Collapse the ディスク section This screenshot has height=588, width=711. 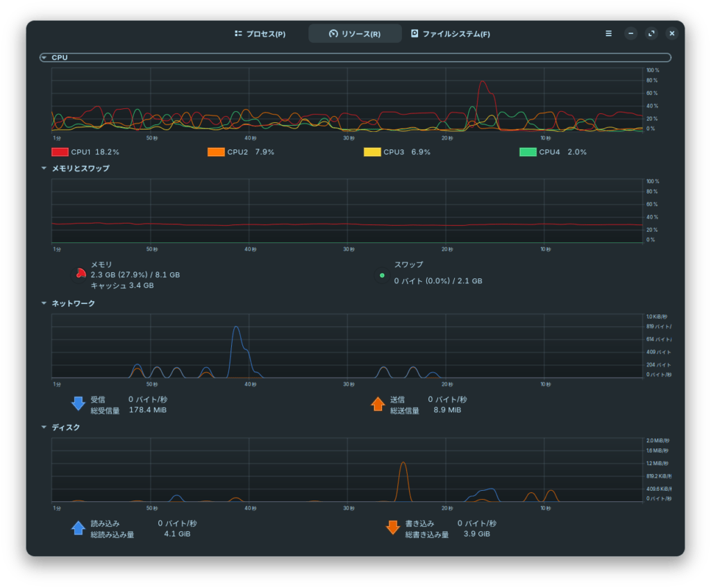tap(44, 428)
